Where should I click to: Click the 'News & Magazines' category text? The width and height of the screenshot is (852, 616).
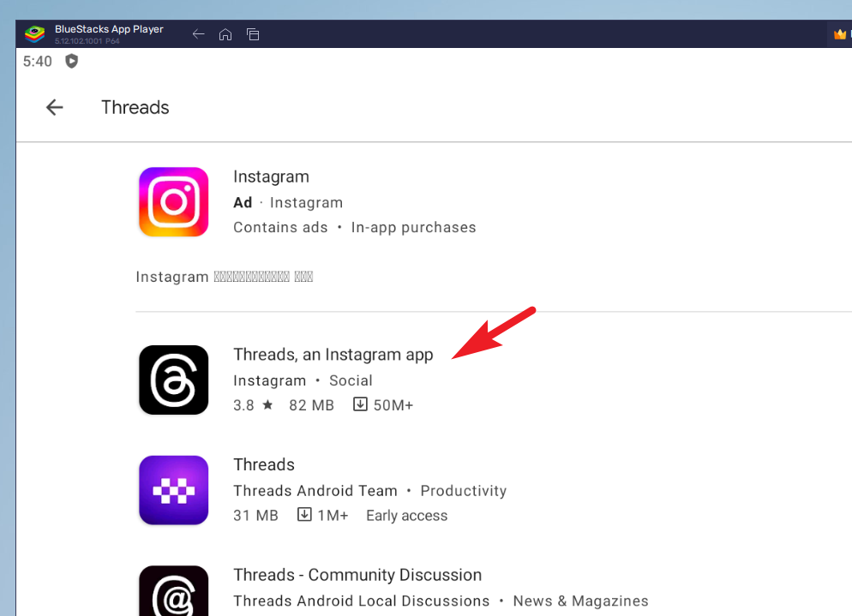coord(581,601)
